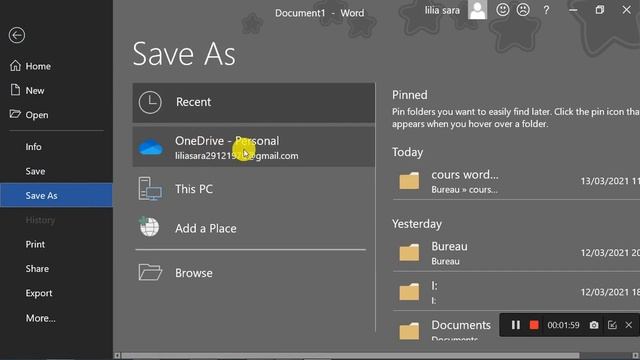640x360 pixels.
Task: Take a screenshot with the recorder camera icon
Action: tap(594, 325)
